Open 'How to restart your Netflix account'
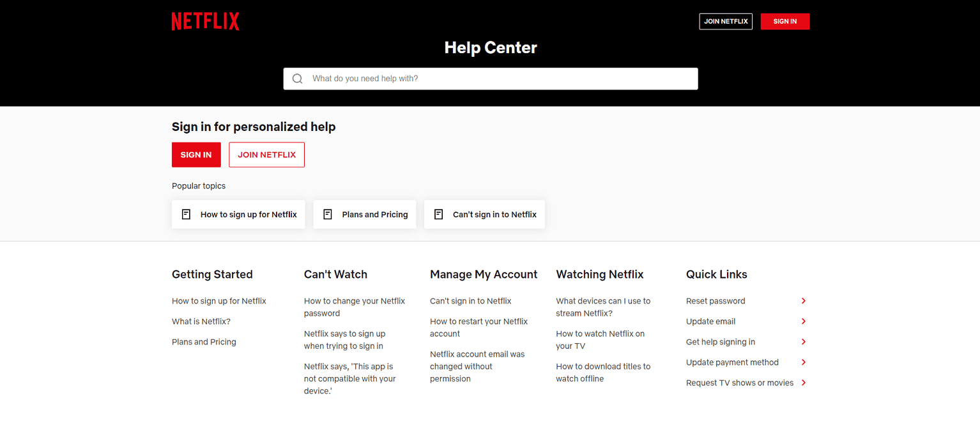 point(479,327)
